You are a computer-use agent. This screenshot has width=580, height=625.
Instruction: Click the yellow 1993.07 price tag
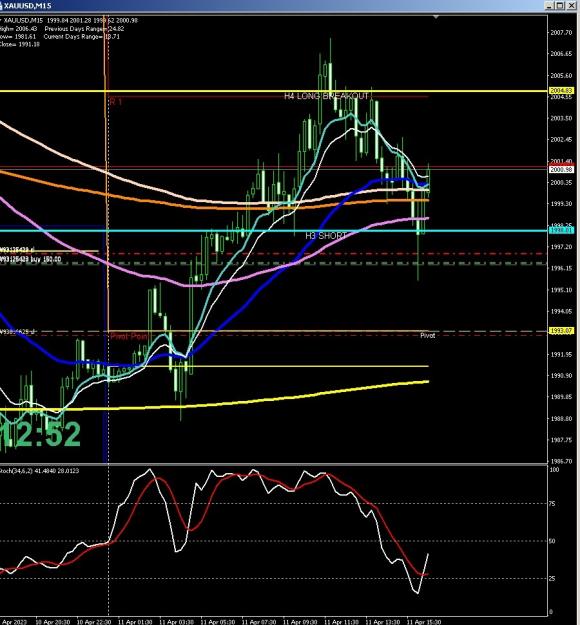561,331
